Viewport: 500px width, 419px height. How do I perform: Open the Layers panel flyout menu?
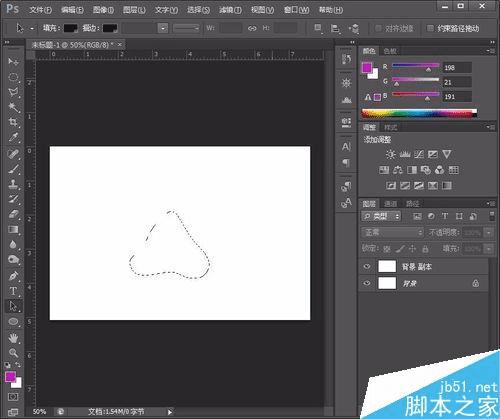pyautogui.click(x=490, y=203)
